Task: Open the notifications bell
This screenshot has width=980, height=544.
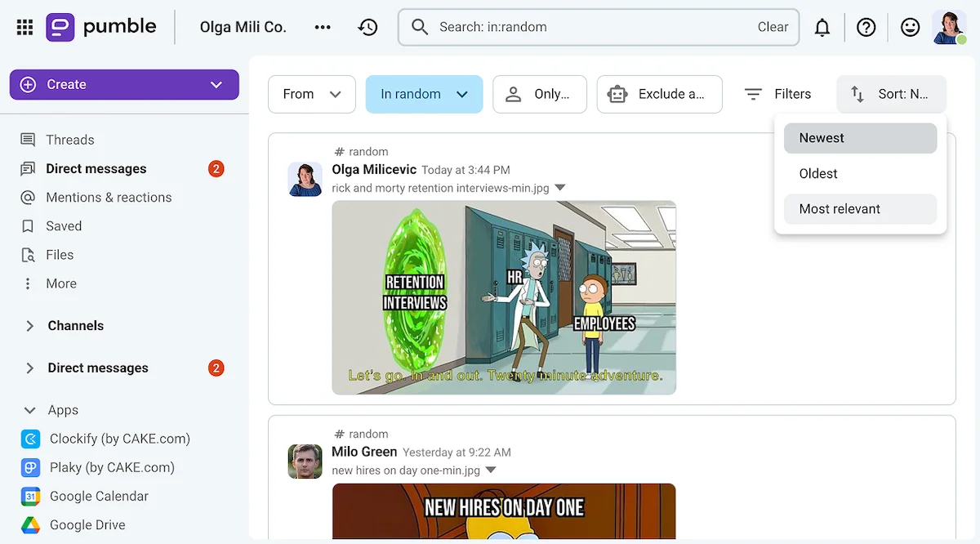Action: (x=822, y=27)
